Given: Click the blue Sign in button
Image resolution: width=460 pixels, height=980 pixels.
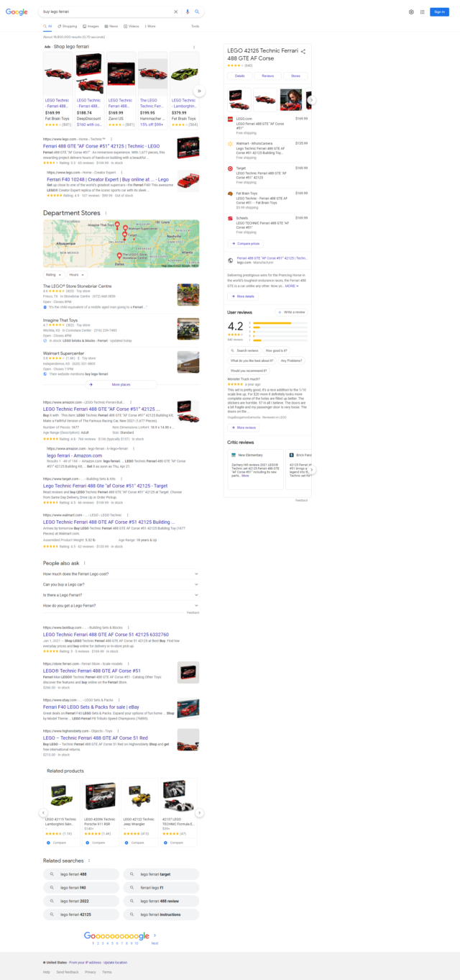Looking at the screenshot, I should click(439, 12).
